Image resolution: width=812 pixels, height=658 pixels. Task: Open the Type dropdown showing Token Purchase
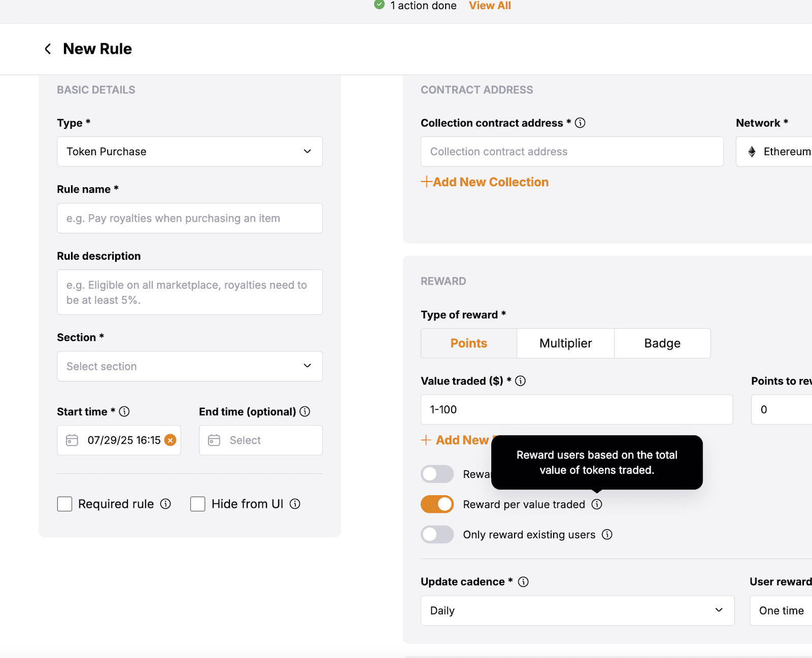[190, 151]
